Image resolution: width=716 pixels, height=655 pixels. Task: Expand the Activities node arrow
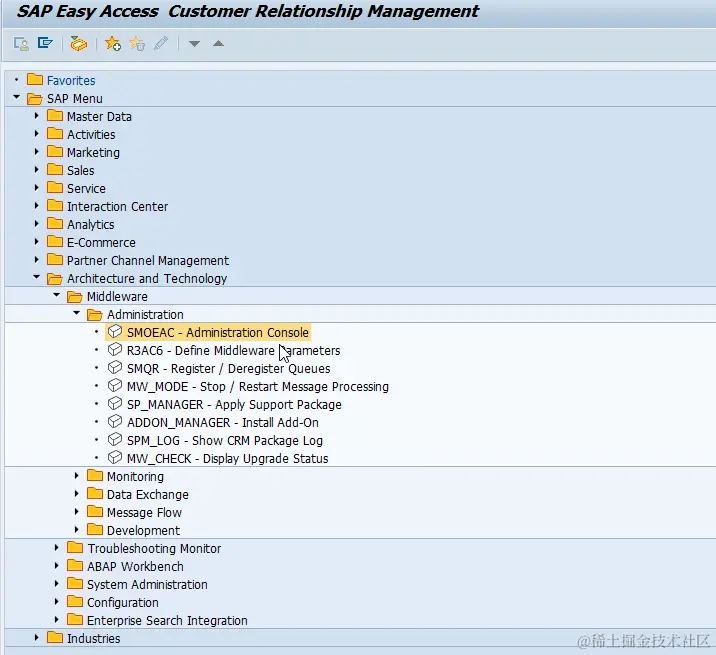click(37, 134)
